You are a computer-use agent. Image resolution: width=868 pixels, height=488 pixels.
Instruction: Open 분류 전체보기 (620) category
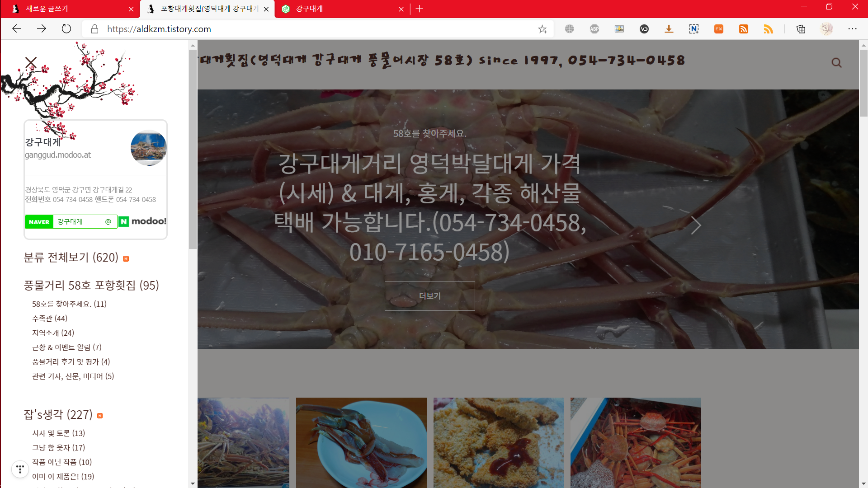click(71, 258)
